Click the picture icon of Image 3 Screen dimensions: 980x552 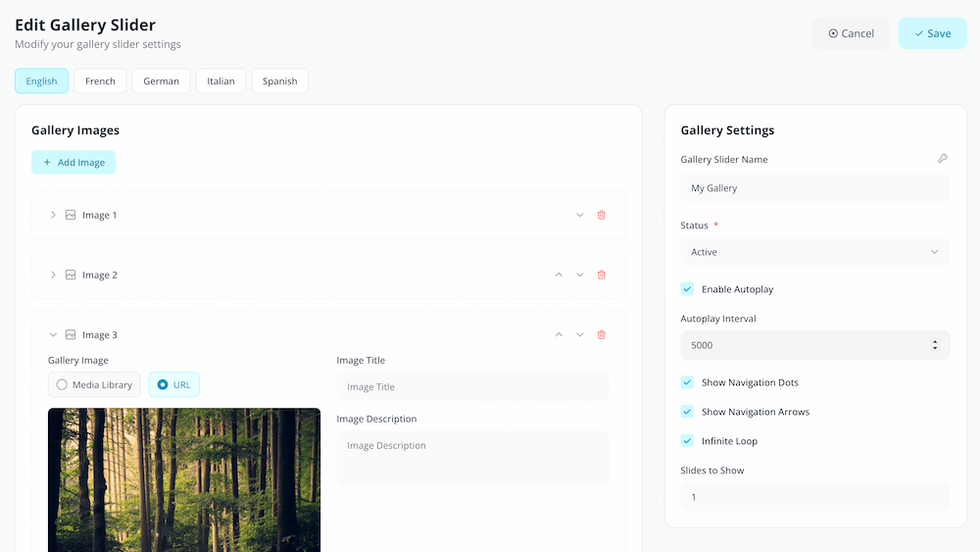pos(71,335)
